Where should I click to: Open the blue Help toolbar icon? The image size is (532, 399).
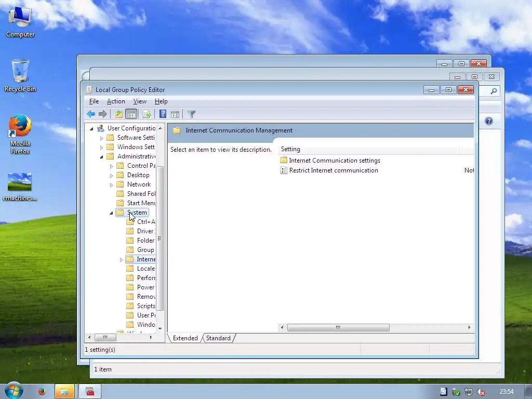pos(163,114)
